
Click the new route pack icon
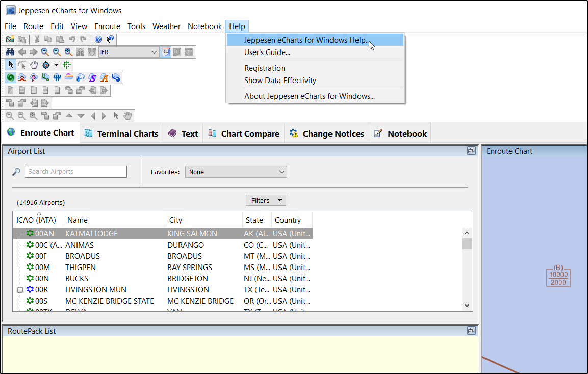[x=10, y=39]
